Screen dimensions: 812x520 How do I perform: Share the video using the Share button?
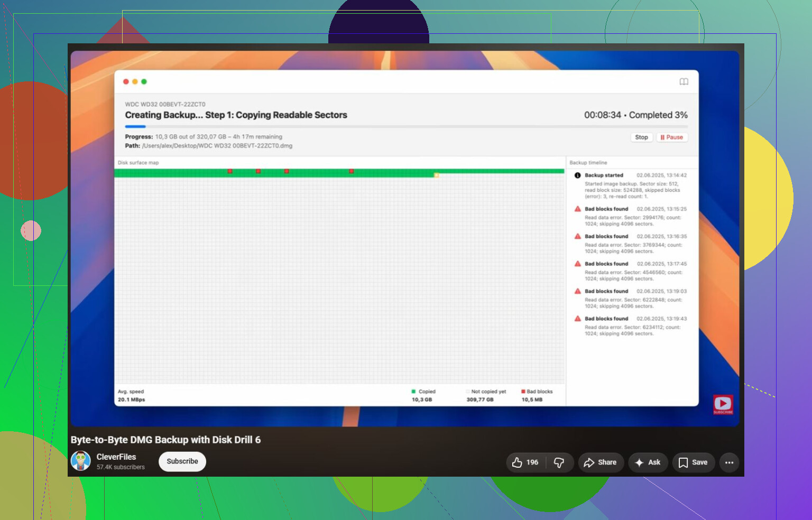click(x=601, y=462)
